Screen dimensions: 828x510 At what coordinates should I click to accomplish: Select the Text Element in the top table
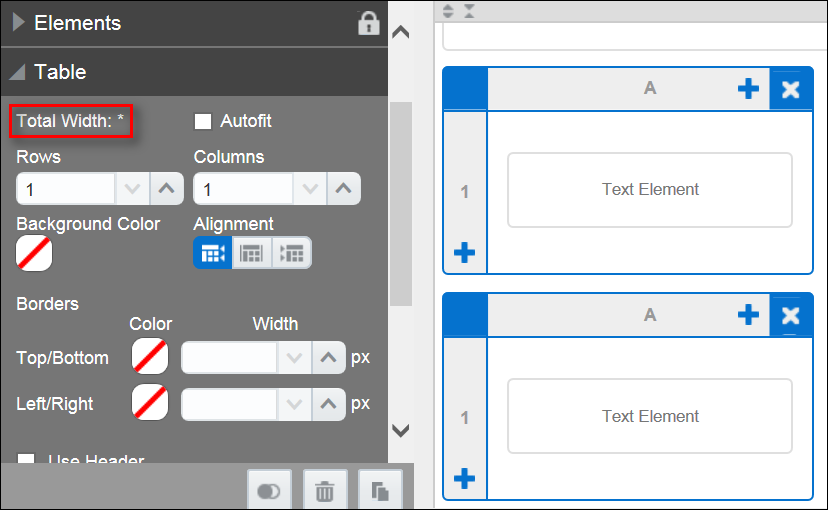click(650, 190)
